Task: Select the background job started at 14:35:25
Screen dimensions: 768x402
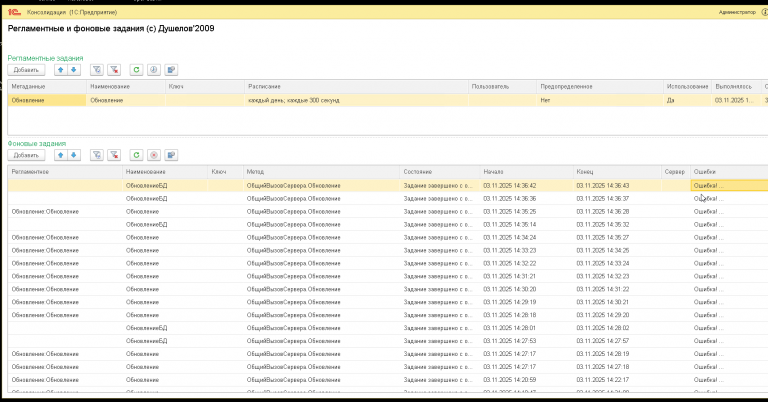Action: [x=387, y=212]
